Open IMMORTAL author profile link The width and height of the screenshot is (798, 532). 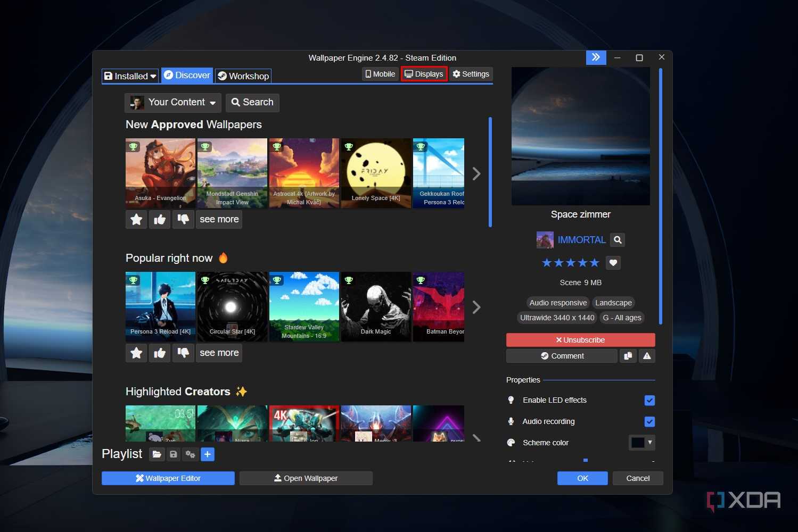point(581,240)
